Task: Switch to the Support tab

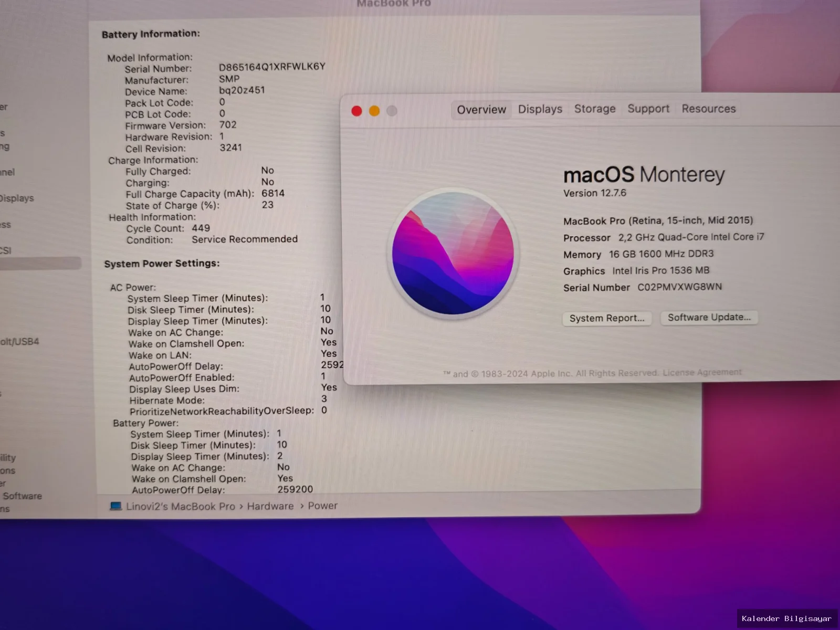Action: tap(648, 109)
